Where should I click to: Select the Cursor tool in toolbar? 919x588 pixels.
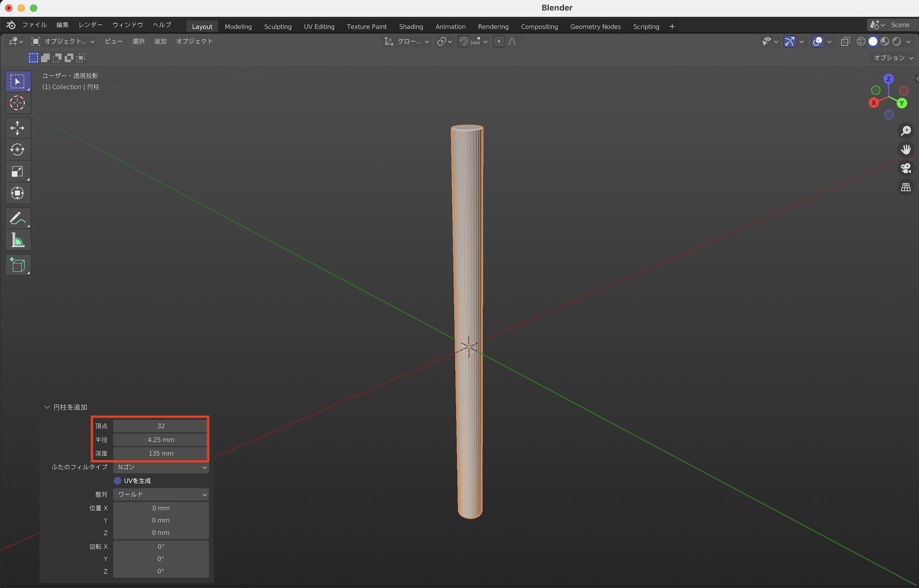(17, 103)
